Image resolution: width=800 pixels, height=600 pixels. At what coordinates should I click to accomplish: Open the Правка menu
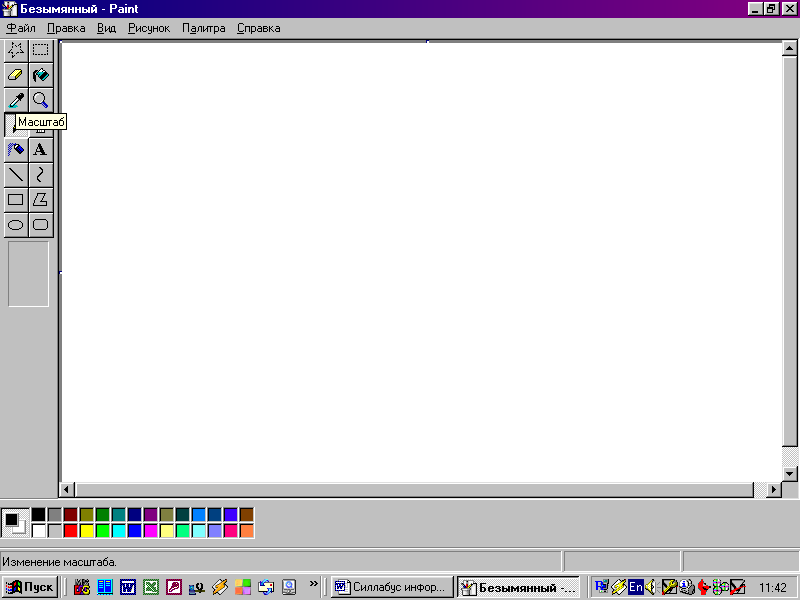point(66,28)
